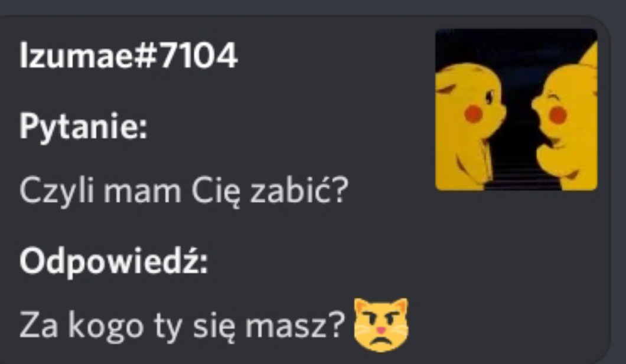The height and width of the screenshot is (364, 626).
Task: Click the left Pikachu in the thumbnail
Action: coord(469,126)
